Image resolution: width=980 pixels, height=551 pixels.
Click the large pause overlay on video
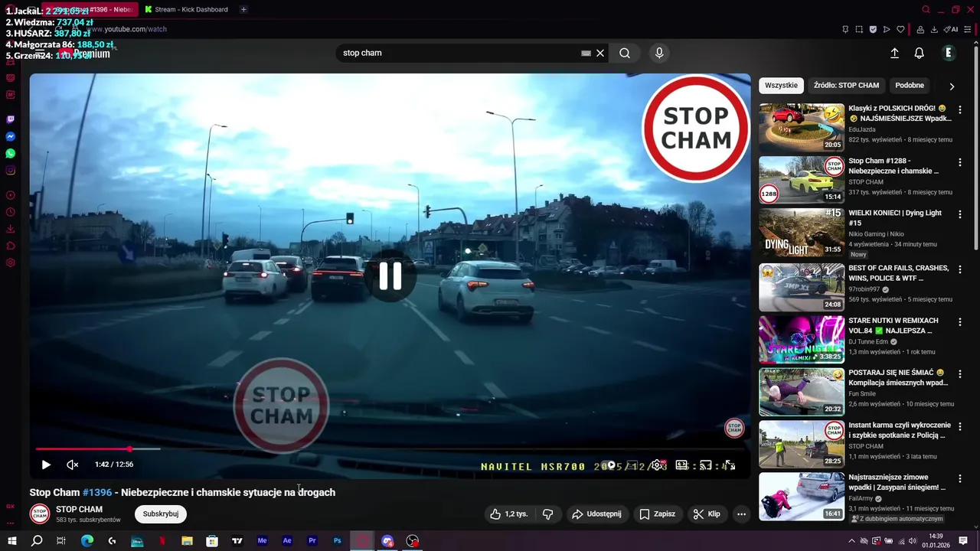point(390,275)
